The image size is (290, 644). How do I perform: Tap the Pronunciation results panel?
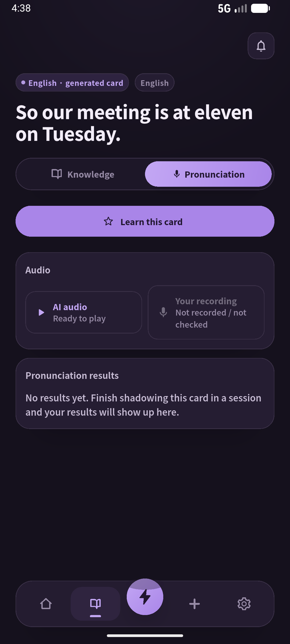(145, 393)
